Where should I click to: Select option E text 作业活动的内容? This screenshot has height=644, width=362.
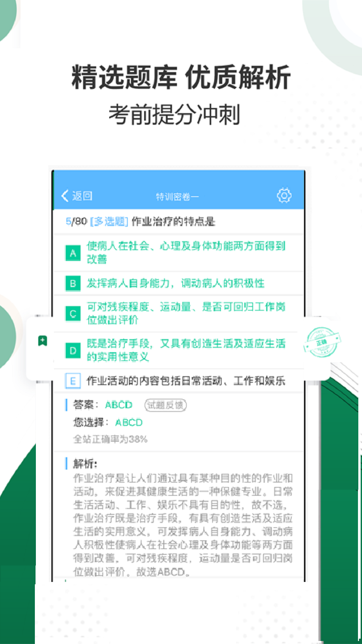click(123, 381)
